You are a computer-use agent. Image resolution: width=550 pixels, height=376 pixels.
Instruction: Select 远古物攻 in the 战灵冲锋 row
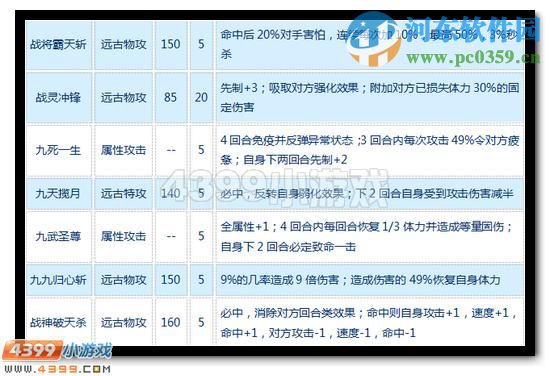(123, 98)
